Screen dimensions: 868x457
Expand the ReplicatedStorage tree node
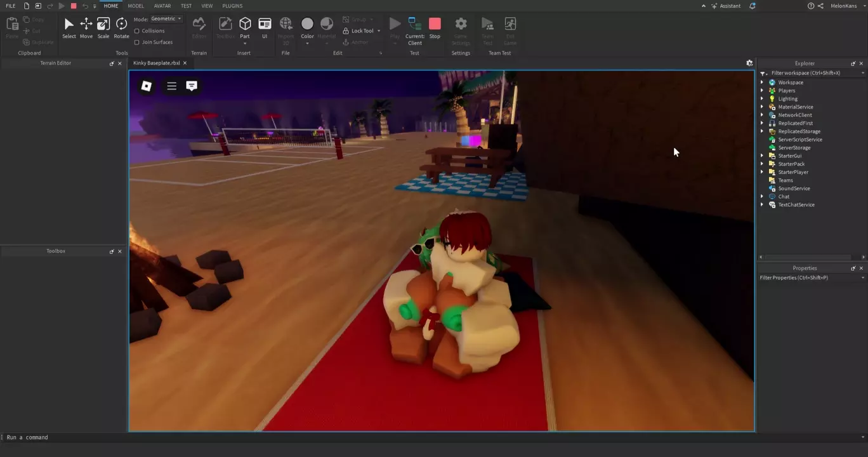(x=762, y=131)
